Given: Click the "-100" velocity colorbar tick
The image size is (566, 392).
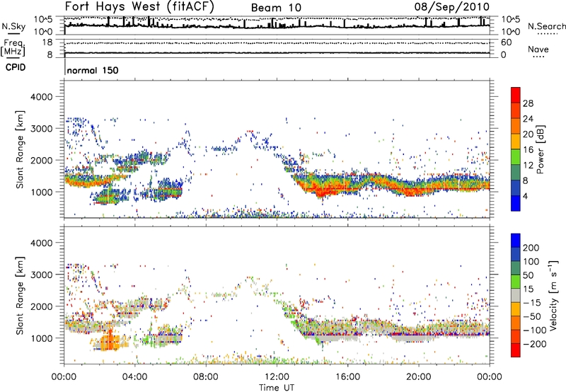Looking at the screenshot, I should point(535,330).
